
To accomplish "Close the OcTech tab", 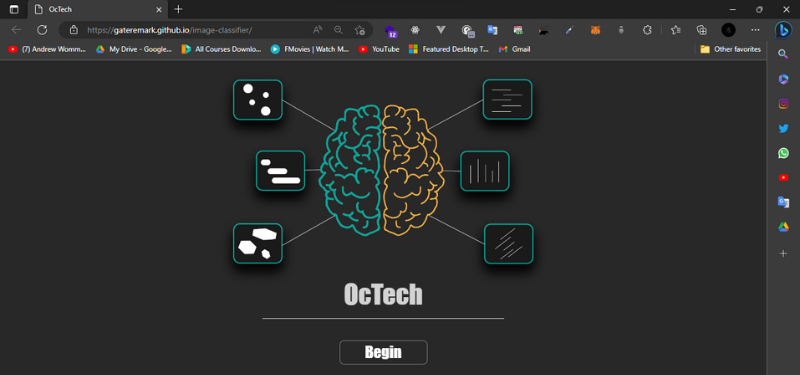I will click(159, 9).
